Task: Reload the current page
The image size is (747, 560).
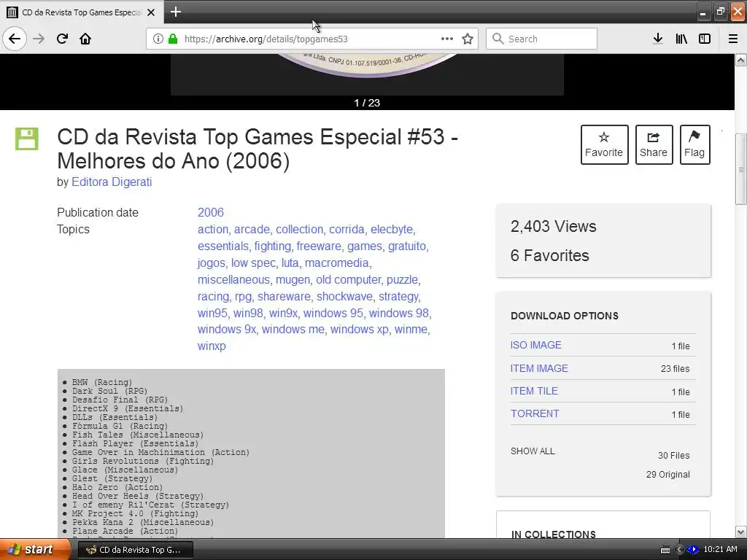Action: tap(62, 39)
